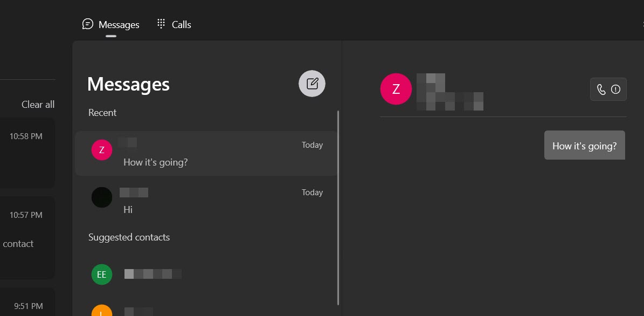Screen dimensions: 644x316
Task: Click the sent "How it's going?" message bubble
Action: (584, 146)
